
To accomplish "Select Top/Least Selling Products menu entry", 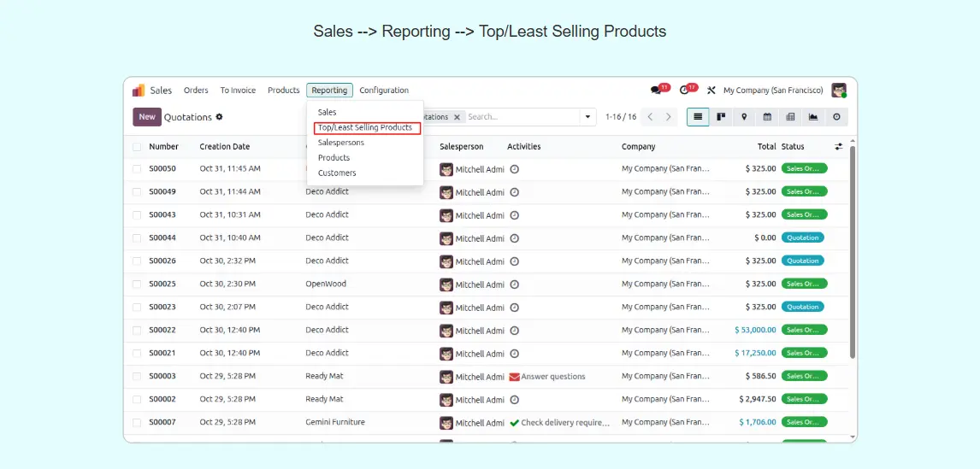I will [365, 128].
